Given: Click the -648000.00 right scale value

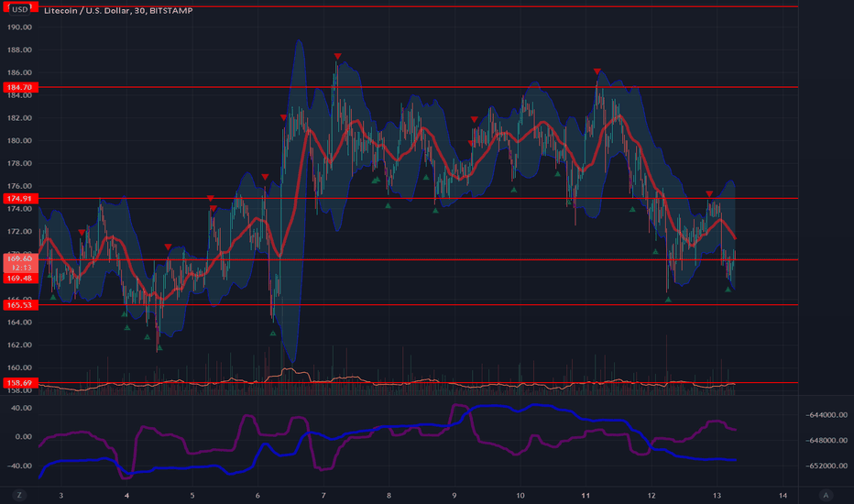Looking at the screenshot, I should click(x=827, y=440).
